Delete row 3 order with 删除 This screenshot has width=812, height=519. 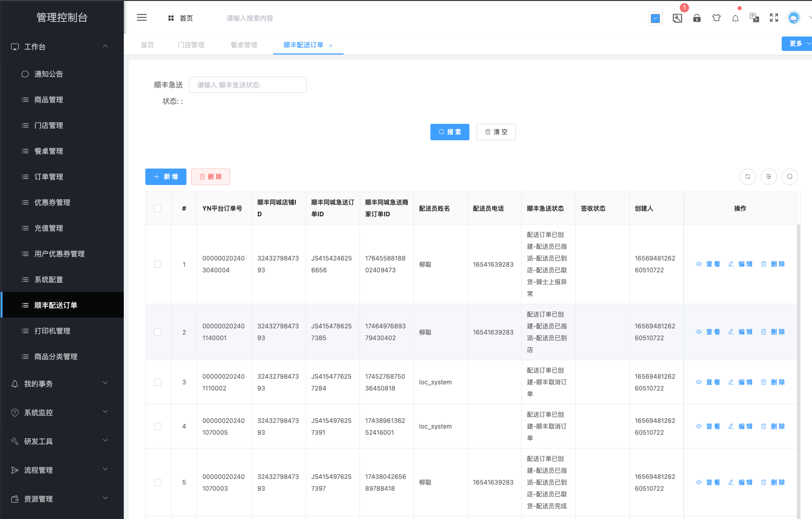(772, 382)
